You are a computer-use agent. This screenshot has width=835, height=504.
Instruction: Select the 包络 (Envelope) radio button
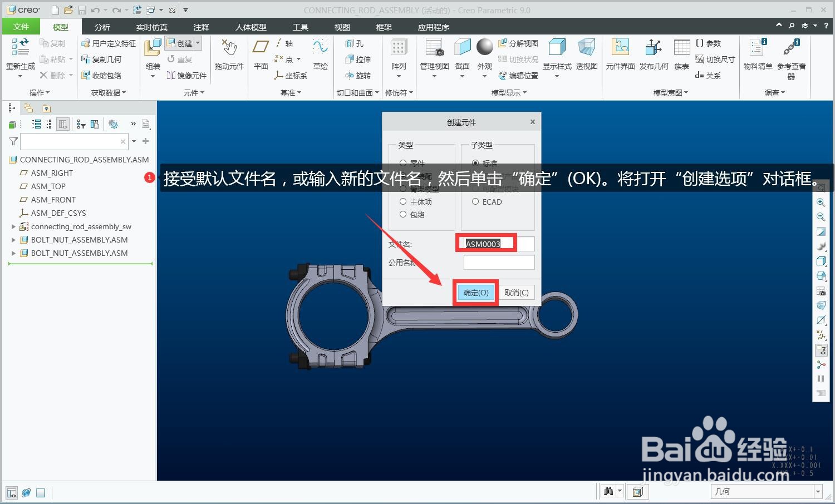coord(403,214)
